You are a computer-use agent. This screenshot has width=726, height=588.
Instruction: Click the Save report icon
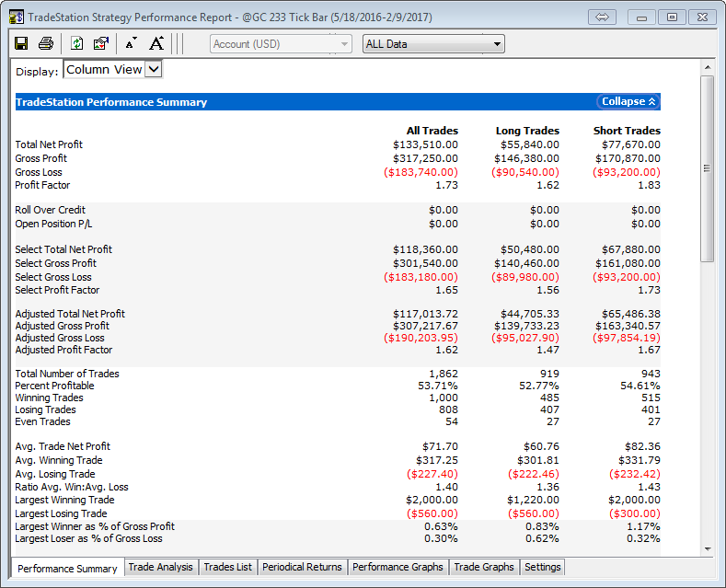pos(21,43)
